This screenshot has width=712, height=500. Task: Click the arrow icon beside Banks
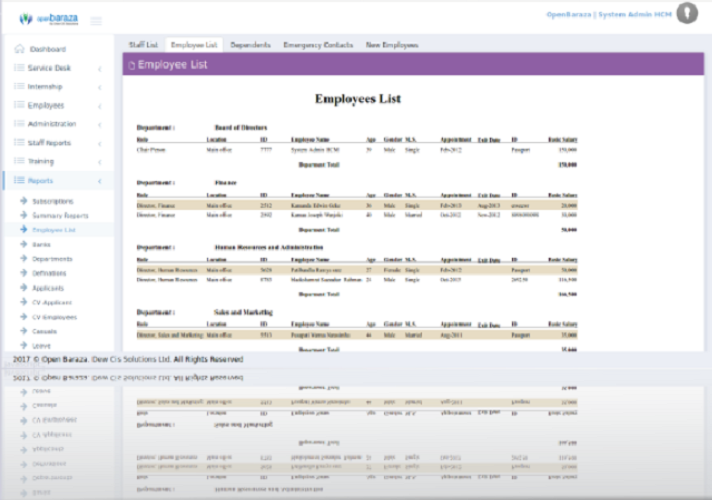click(x=24, y=244)
